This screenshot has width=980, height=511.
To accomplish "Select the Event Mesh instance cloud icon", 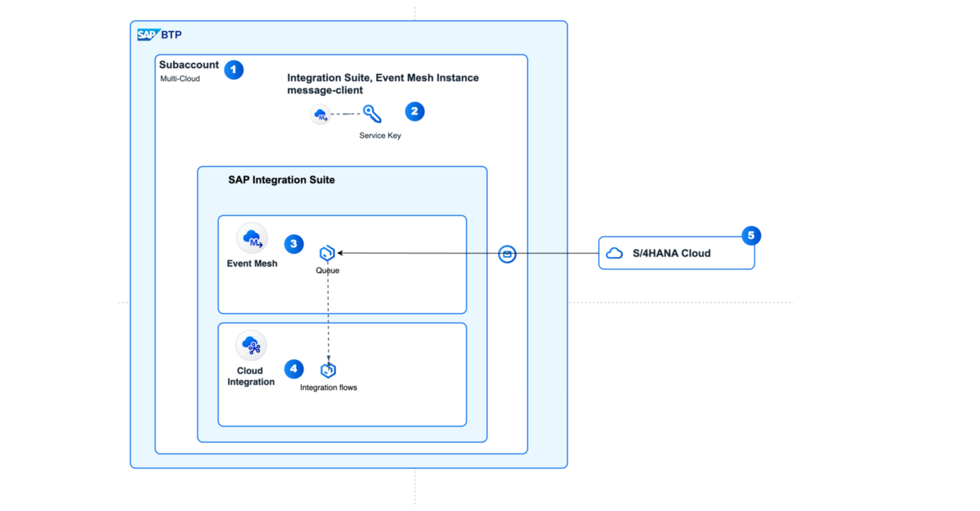I will point(320,115).
